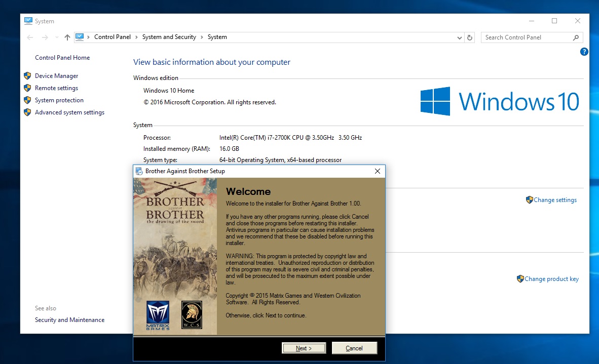Select Control Panel in the breadcrumb
The image size is (599, 364).
click(x=113, y=37)
